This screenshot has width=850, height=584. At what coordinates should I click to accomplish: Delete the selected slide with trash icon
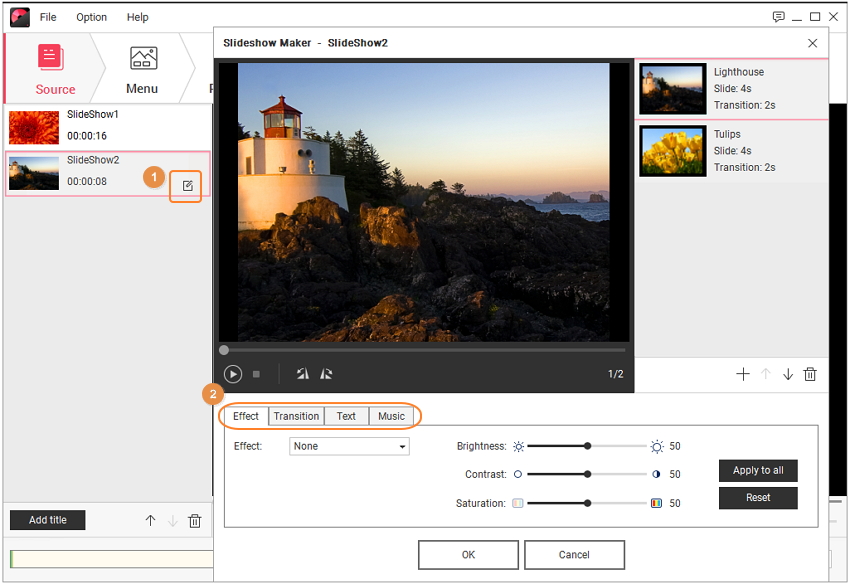[811, 374]
